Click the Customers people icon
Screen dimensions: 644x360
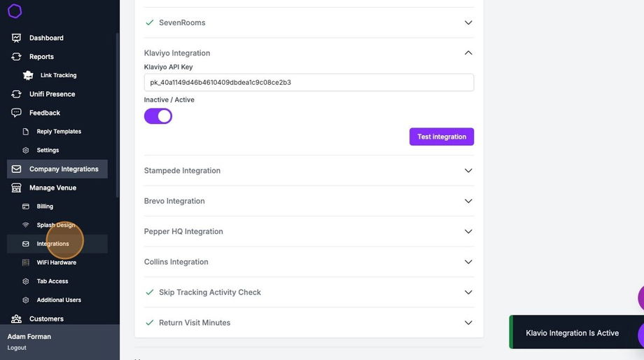(x=16, y=319)
